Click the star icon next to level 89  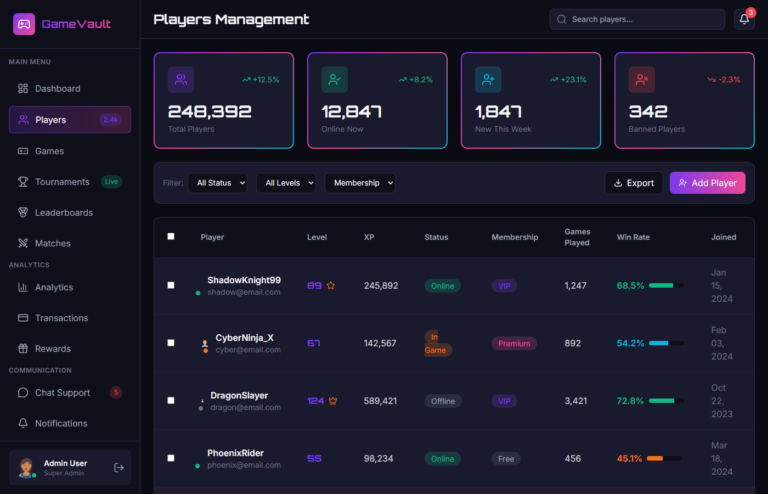pos(331,286)
